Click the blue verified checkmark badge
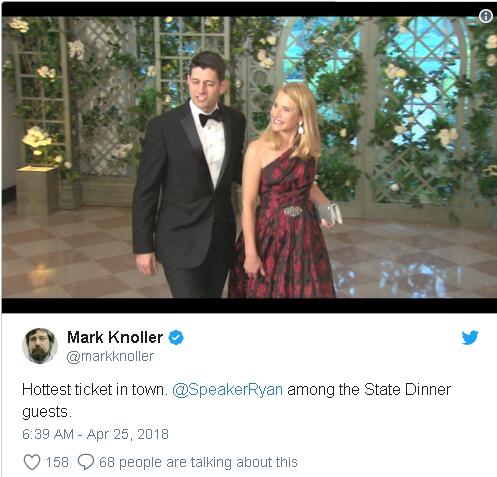 (176, 338)
